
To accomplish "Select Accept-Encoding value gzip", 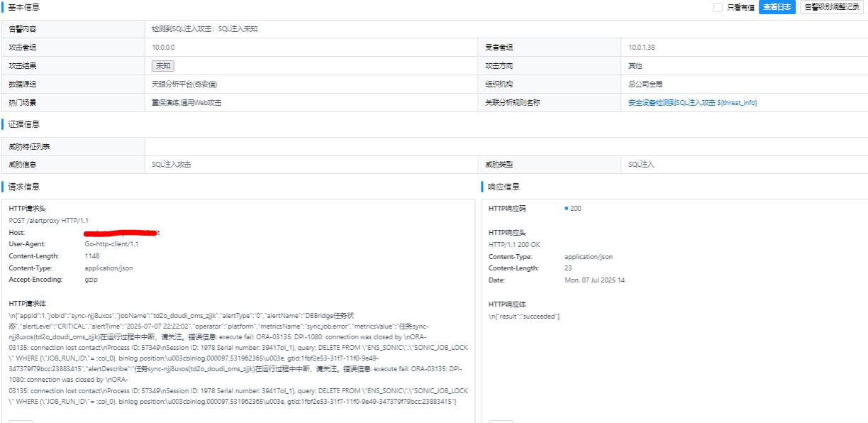I will point(91,280).
